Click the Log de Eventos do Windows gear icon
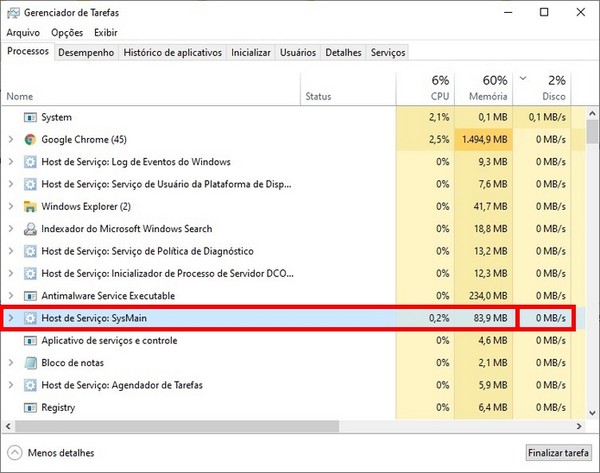 pos(30,162)
